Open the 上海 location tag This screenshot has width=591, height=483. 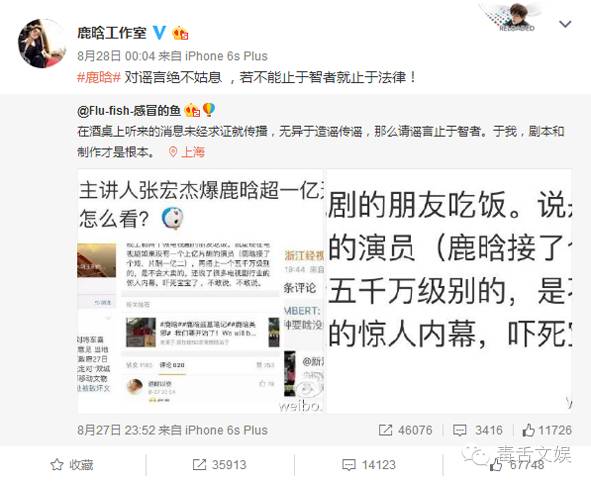[187, 152]
